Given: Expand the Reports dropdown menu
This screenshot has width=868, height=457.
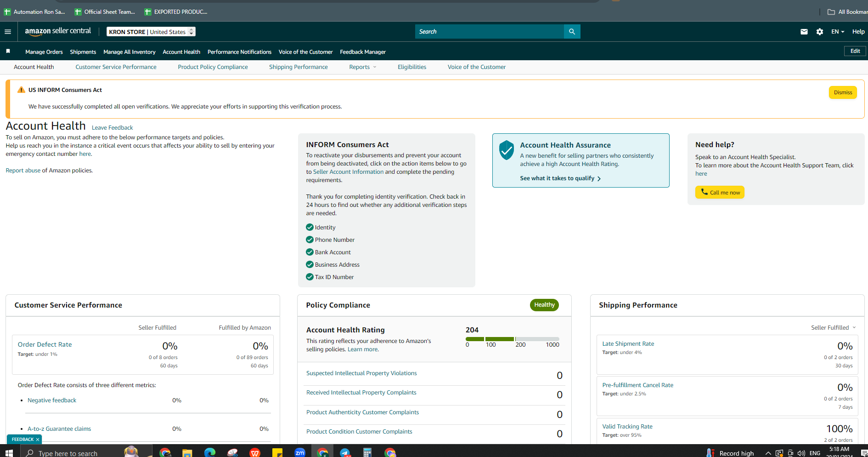Looking at the screenshot, I should pos(363,67).
